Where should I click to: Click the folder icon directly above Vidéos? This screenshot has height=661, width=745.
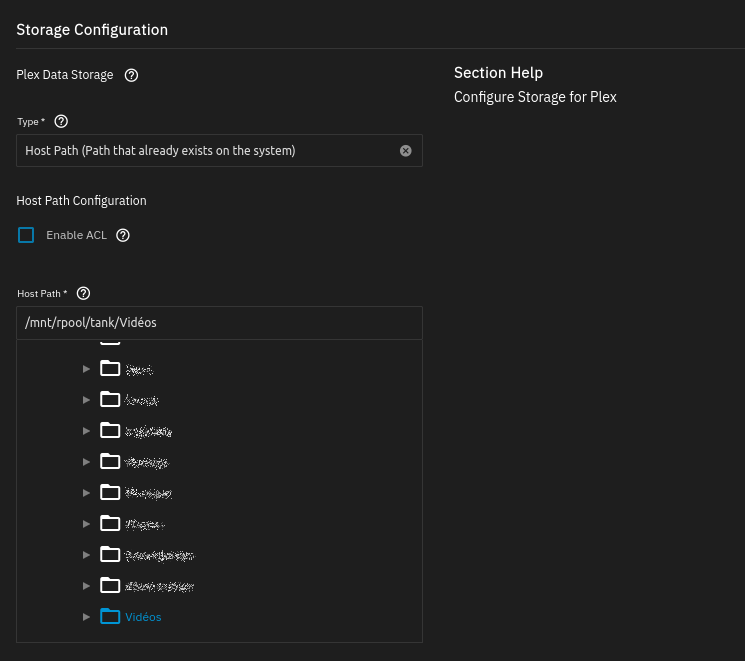click(x=110, y=586)
